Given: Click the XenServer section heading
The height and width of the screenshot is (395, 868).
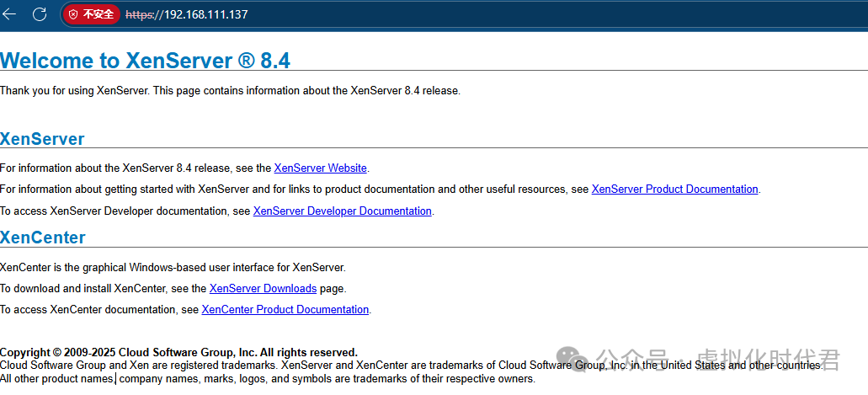Looking at the screenshot, I should tap(42, 139).
